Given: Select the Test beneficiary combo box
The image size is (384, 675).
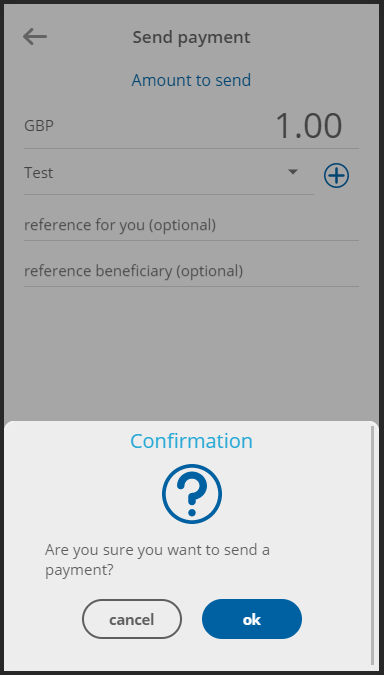Looking at the screenshot, I should (x=169, y=173).
